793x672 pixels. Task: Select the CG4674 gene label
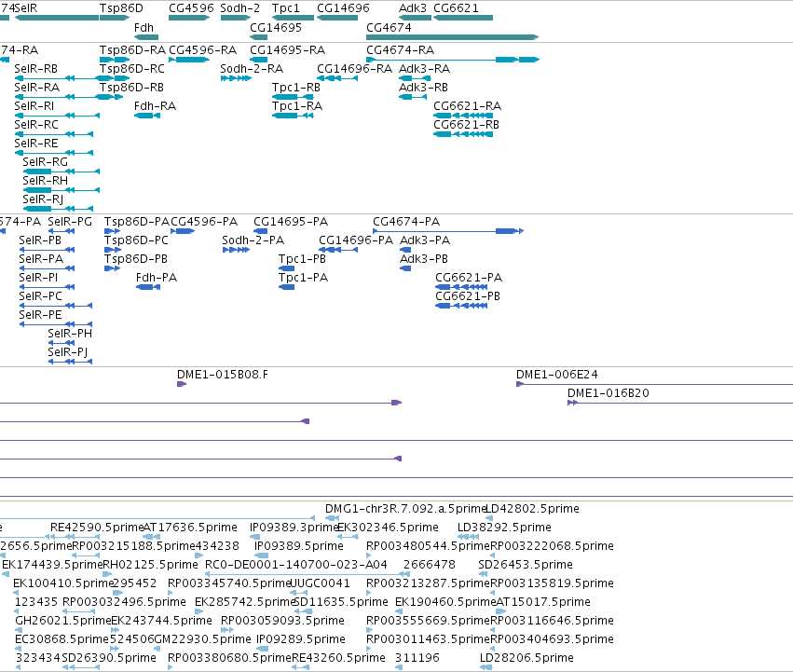(x=389, y=27)
